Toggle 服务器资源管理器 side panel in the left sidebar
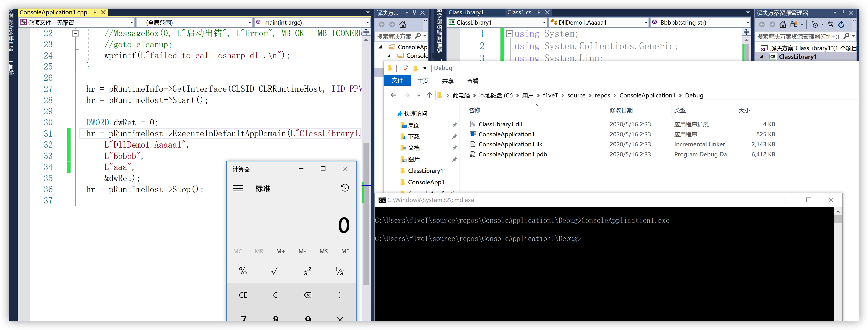The width and height of the screenshot is (868, 330). tap(11, 31)
